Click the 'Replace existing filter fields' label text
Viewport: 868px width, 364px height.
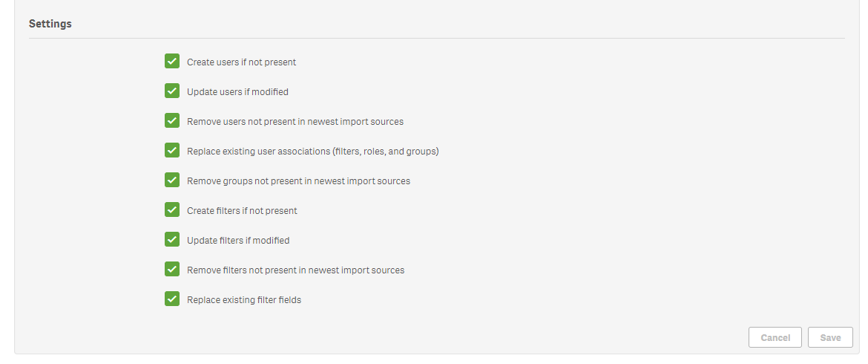(244, 300)
